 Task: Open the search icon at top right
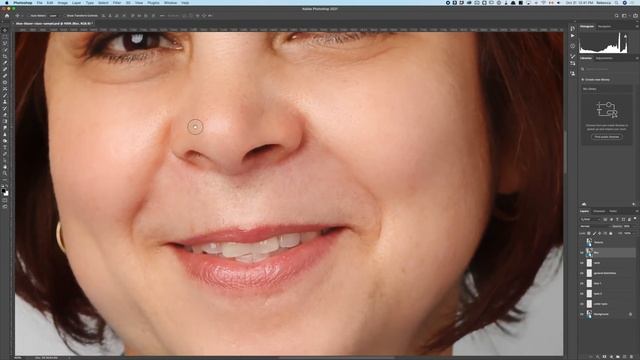tap(617, 16)
